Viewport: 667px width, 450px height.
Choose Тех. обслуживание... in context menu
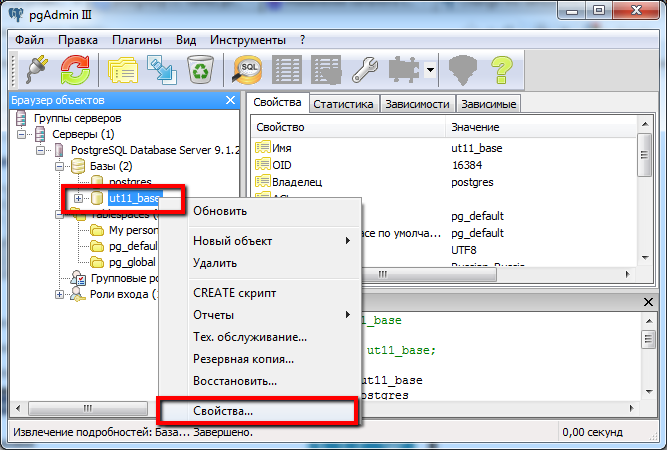pyautogui.click(x=260, y=337)
